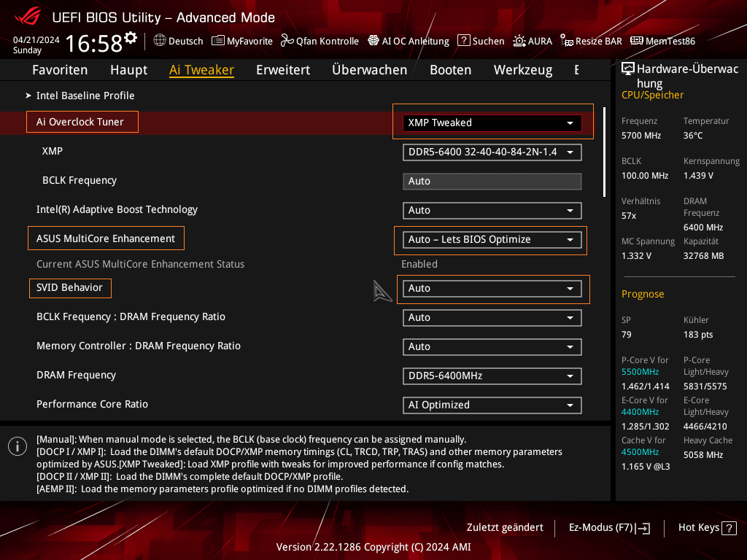This screenshot has height=560, width=747.
Task: Click the 4500MHz Cache value
Action: coord(640,452)
